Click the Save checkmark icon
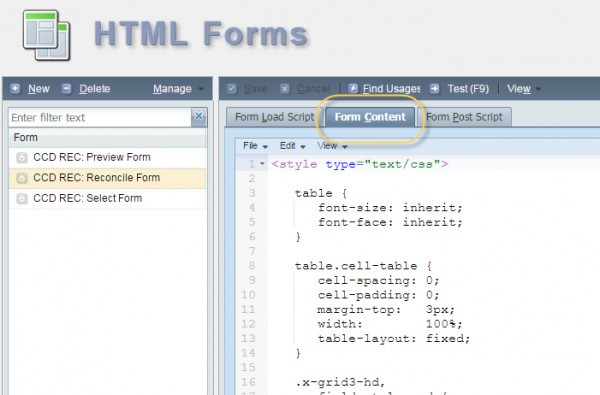Screen dimensions: 600x395 [x=232, y=88]
